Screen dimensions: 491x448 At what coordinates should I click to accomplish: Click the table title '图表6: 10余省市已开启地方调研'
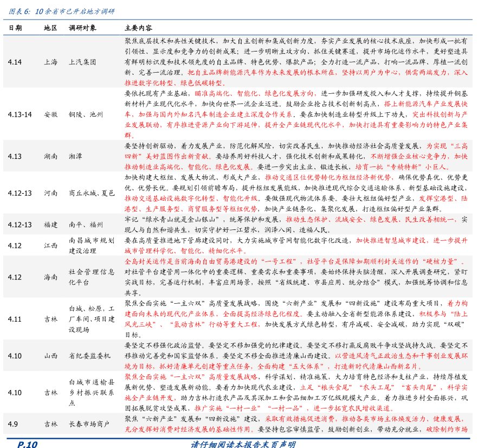point(64,11)
